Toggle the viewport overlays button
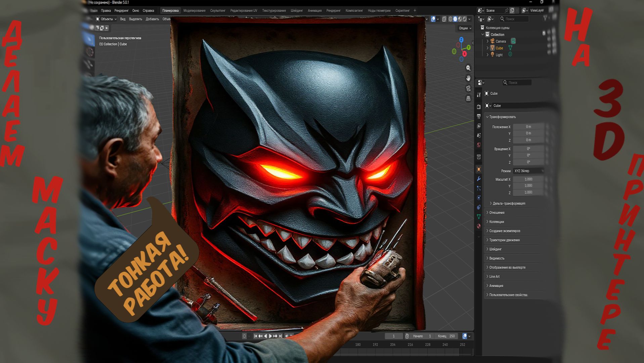The height and width of the screenshot is (363, 644). tap(433, 19)
